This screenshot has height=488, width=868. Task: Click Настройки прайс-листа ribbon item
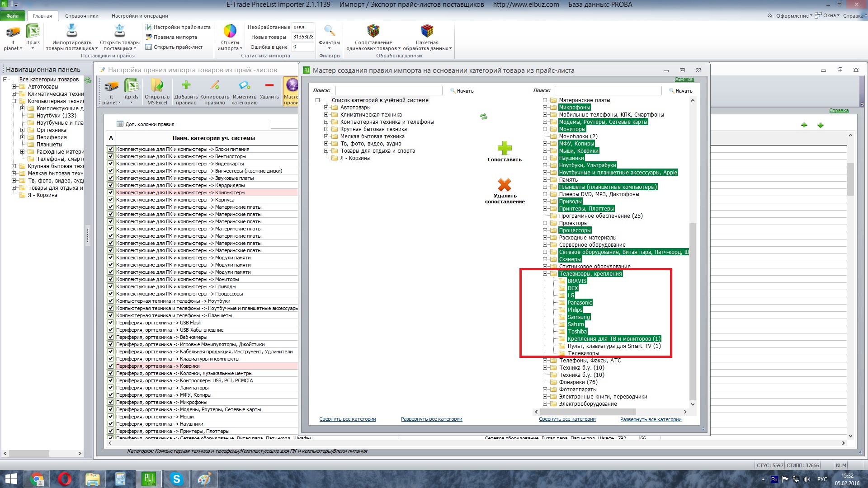(178, 27)
